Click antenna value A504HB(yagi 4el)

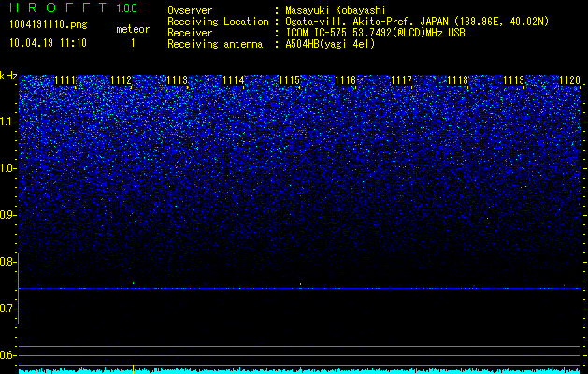click(x=330, y=44)
